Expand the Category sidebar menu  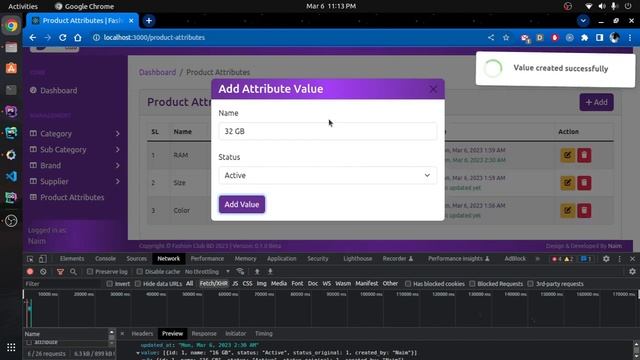pyautogui.click(x=75, y=134)
